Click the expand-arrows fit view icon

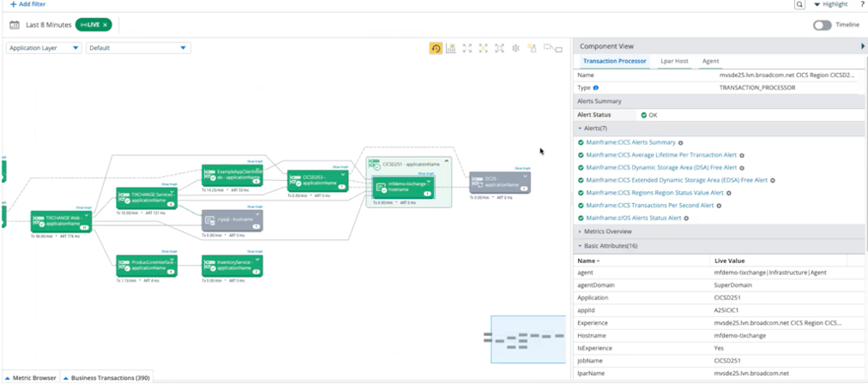[467, 49]
